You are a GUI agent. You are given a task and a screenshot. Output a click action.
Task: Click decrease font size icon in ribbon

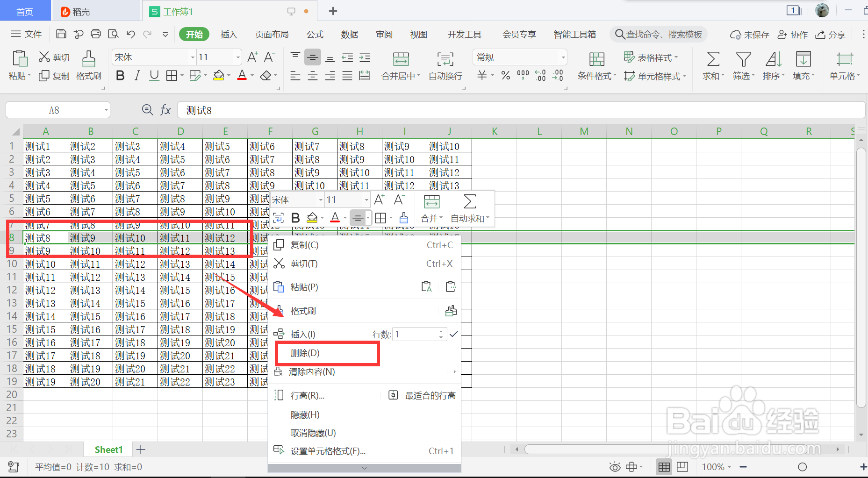(x=269, y=57)
